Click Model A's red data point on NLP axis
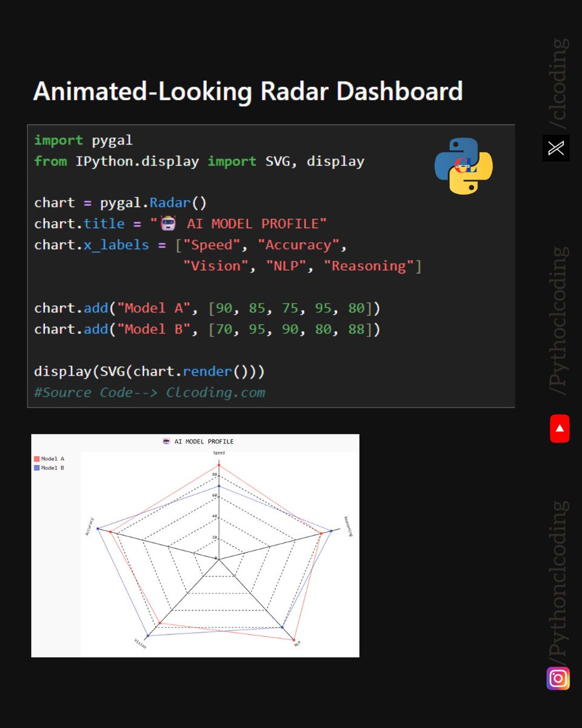 293,640
